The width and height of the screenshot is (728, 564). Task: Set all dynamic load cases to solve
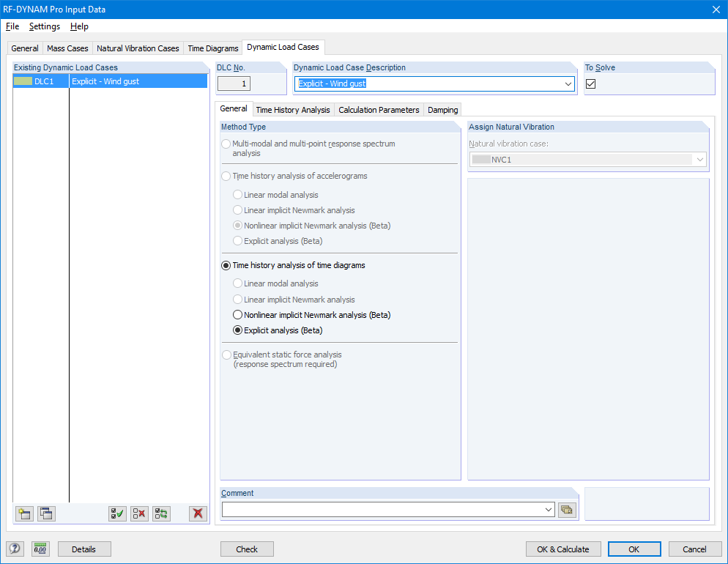tap(117, 513)
